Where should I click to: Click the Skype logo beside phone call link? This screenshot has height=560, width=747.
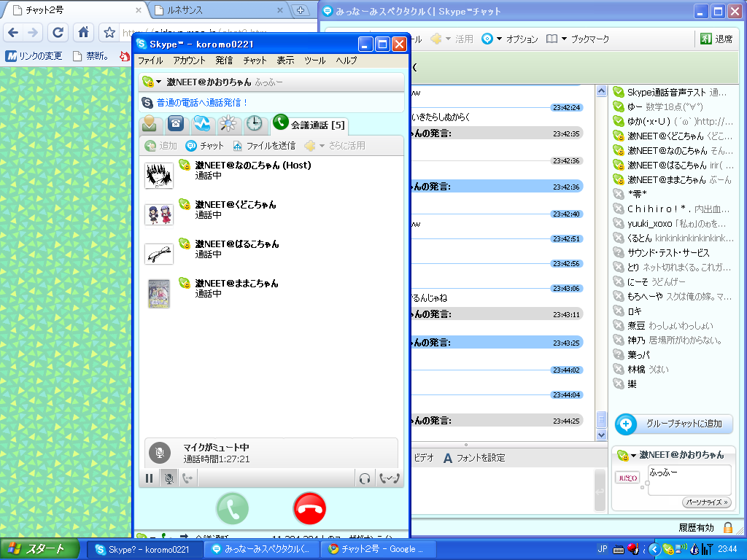click(147, 102)
